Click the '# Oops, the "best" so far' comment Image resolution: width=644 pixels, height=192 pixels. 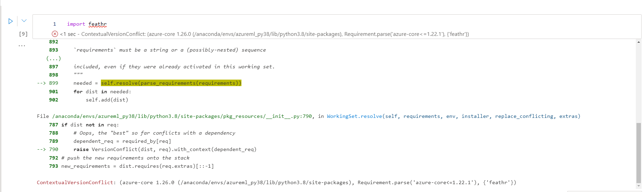[154, 133]
